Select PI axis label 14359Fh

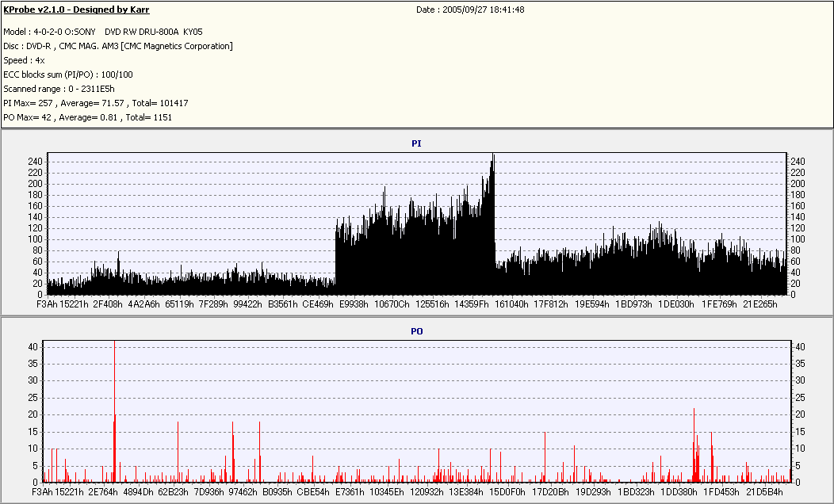click(472, 304)
